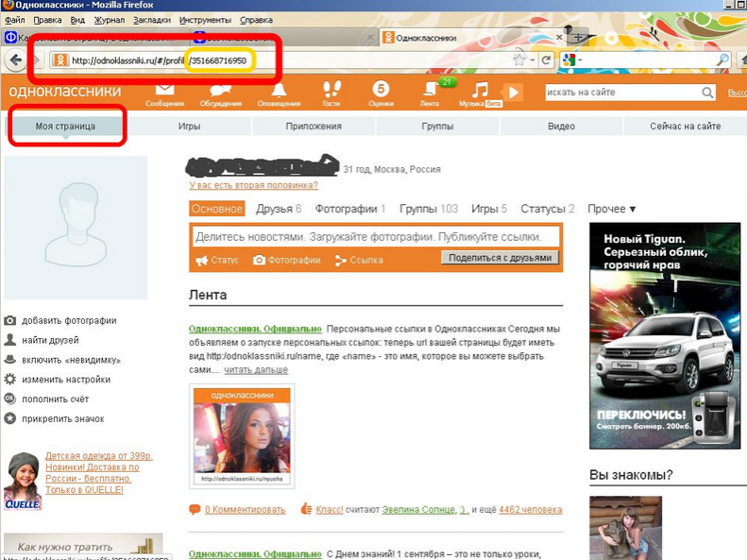Click the искать на сайте search field
This screenshot has height=560, width=747.
coord(623,93)
